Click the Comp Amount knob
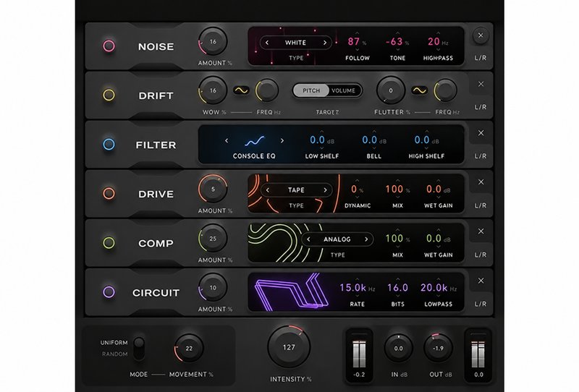The image size is (579, 392). (213, 239)
